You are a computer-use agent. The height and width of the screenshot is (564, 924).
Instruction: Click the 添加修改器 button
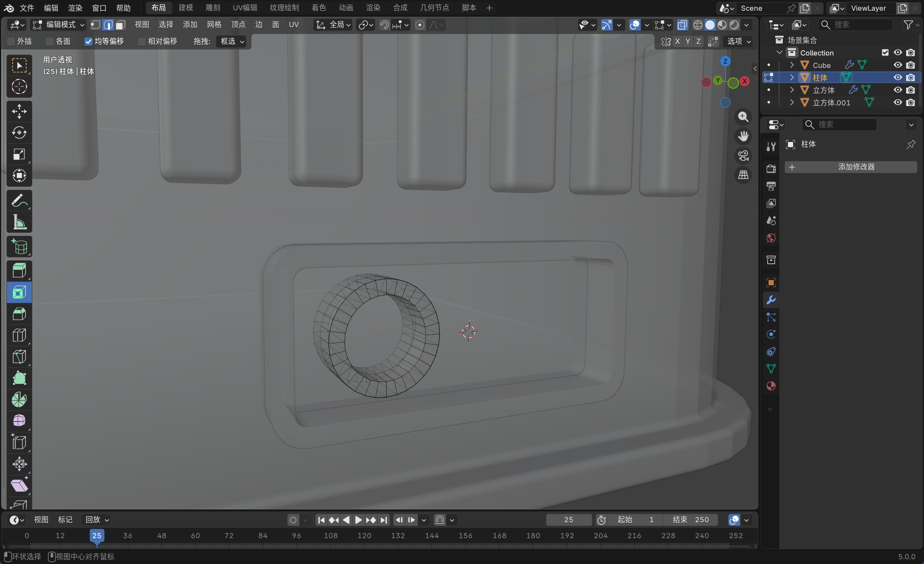[850, 167]
